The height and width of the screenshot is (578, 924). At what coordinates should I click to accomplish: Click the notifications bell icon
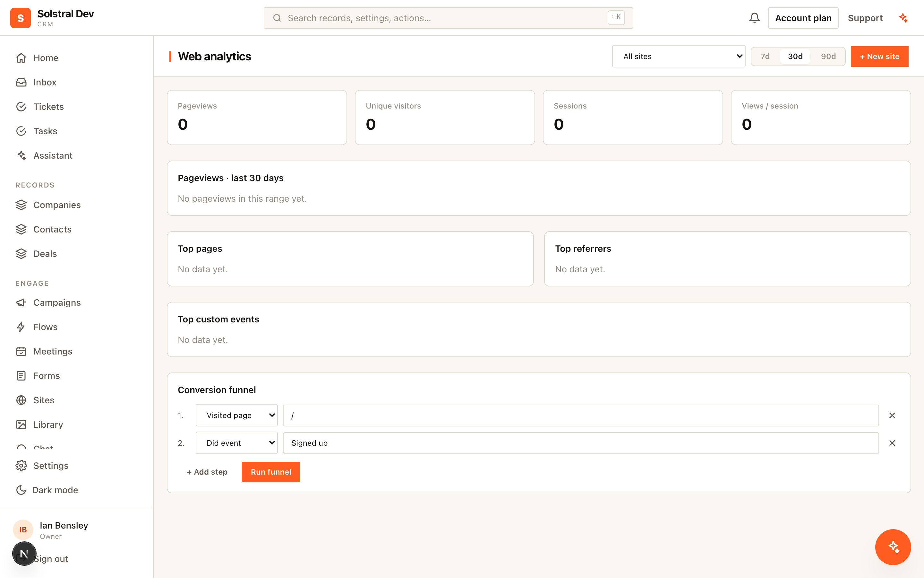(x=754, y=18)
